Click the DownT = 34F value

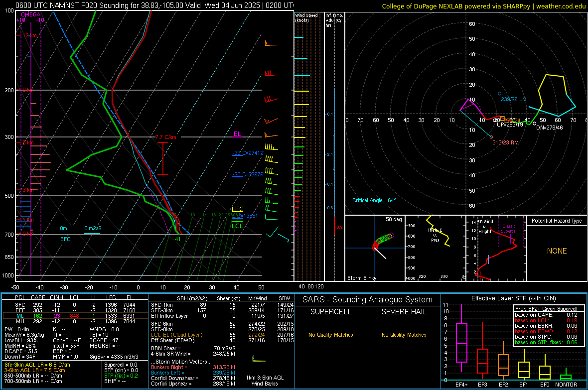20,357
